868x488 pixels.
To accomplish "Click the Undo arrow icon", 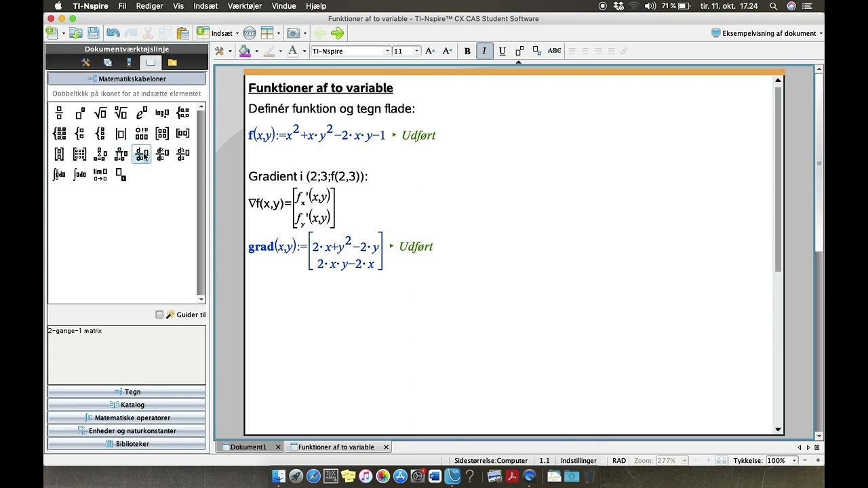I will [113, 33].
